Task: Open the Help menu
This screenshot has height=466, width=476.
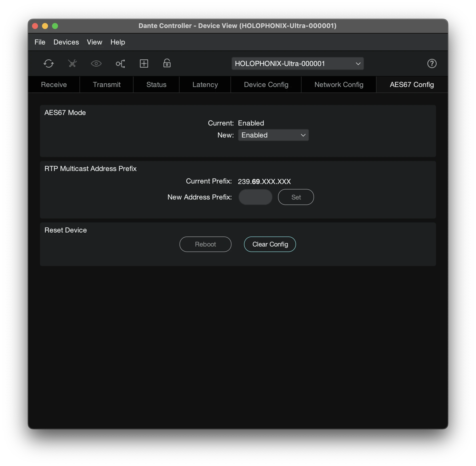Action: (x=118, y=42)
